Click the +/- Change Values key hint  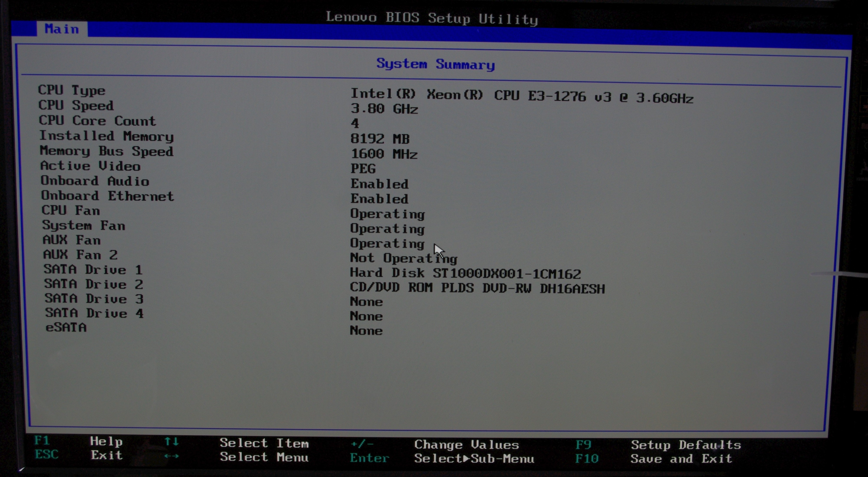[362, 444]
